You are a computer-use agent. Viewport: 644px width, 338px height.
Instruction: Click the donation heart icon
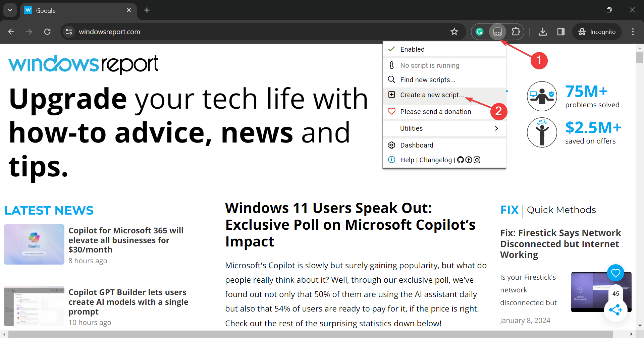click(x=392, y=111)
